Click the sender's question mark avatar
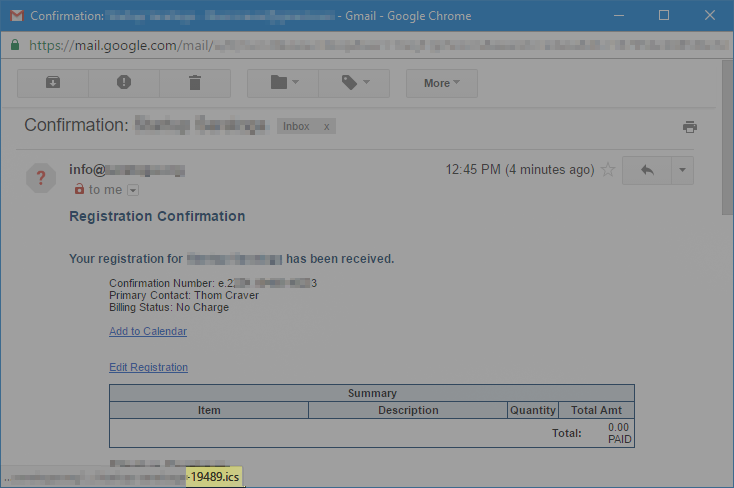Screen dimensions: 734x488 pos(41,178)
